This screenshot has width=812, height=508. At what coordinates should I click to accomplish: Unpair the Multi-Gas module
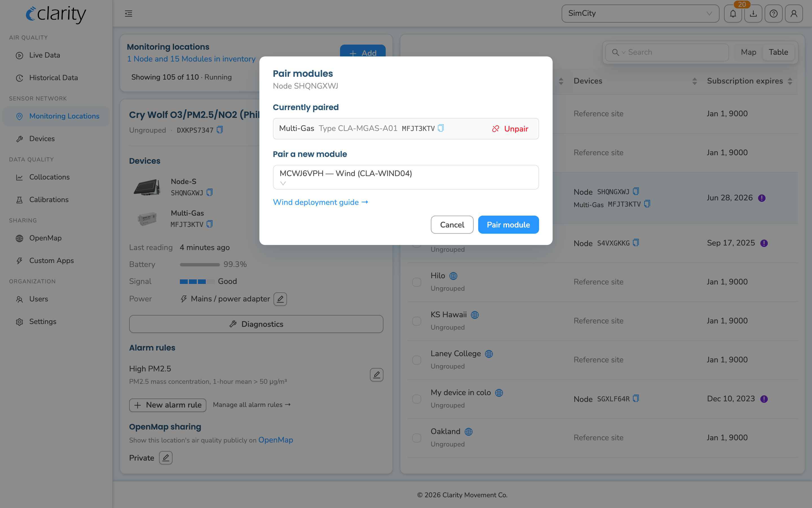[510, 129]
